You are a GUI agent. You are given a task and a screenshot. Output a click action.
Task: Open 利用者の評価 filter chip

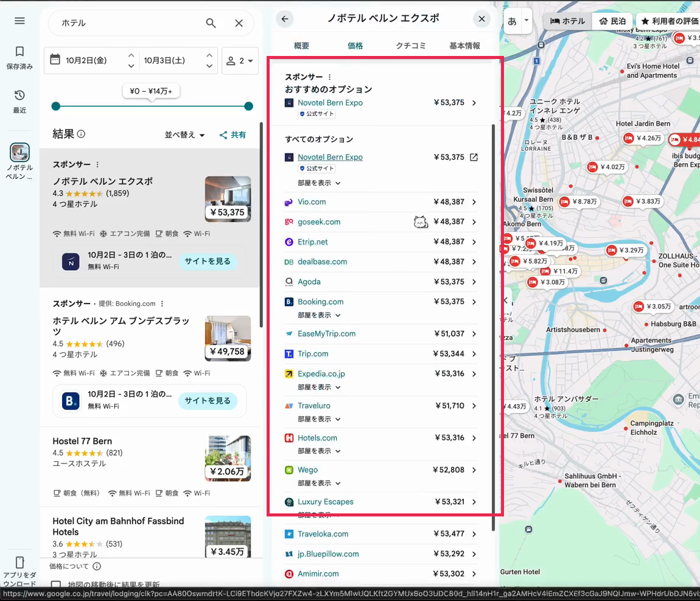tap(668, 21)
